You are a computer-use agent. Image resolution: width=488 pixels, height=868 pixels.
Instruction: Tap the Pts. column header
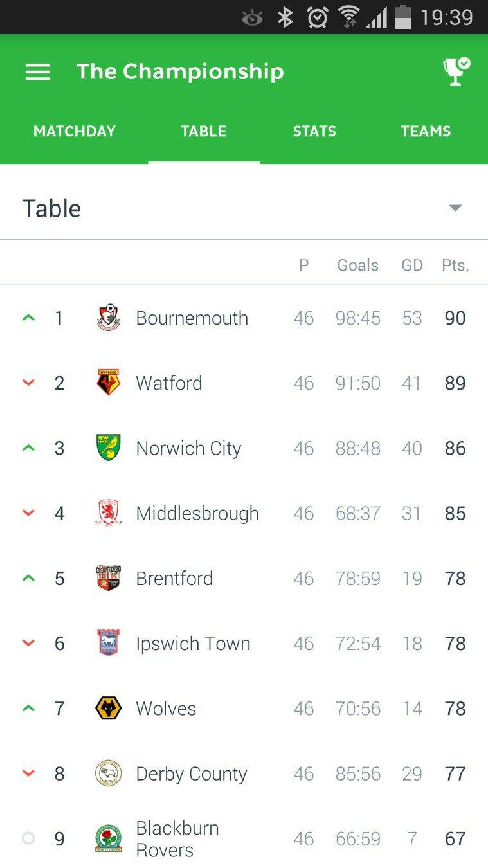coord(455,265)
